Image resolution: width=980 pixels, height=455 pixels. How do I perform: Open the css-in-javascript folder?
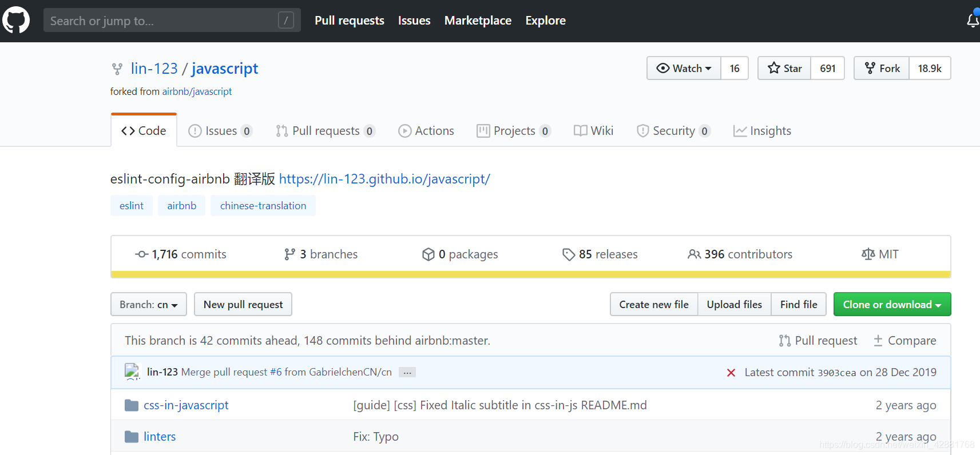tap(186, 405)
